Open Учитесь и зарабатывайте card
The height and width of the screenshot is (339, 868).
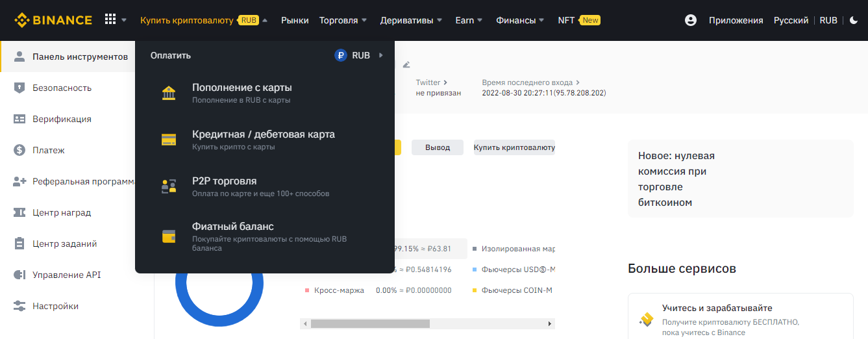(741, 316)
